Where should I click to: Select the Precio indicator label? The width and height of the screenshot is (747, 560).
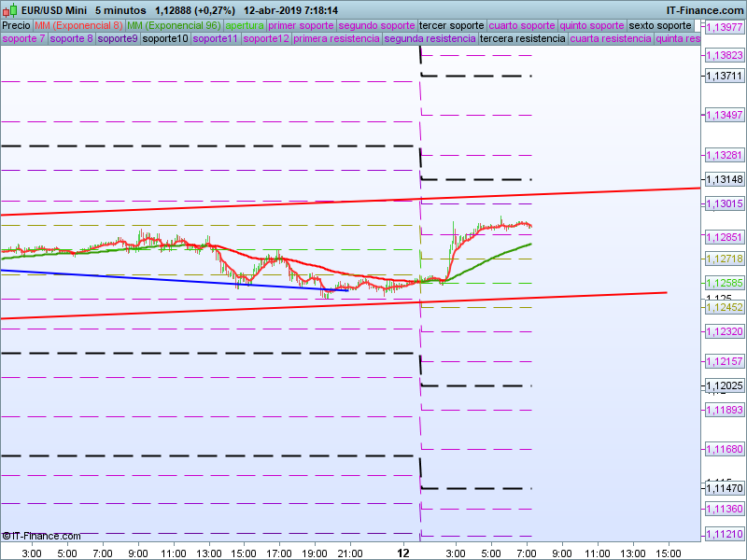tap(16, 25)
